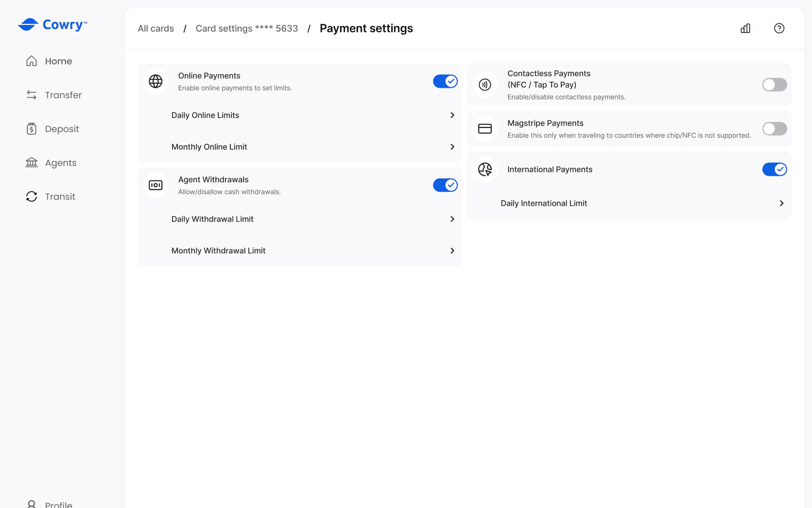812x508 pixels.
Task: Click the Cowry logo
Action: [x=53, y=24]
